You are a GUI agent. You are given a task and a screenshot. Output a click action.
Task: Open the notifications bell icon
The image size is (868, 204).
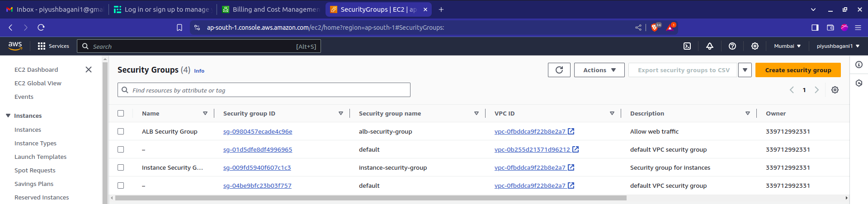[x=710, y=46]
